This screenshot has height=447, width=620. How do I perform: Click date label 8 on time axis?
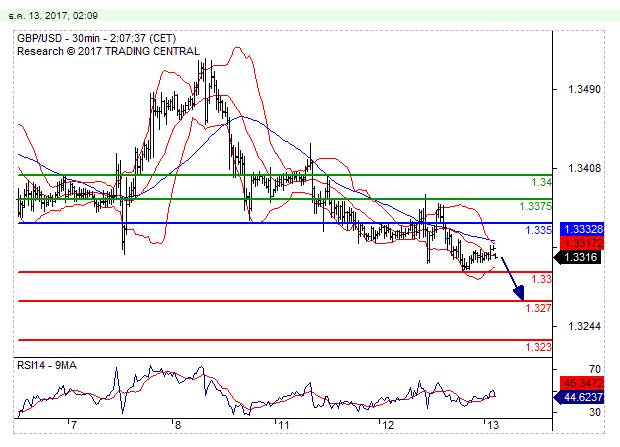pos(178,426)
